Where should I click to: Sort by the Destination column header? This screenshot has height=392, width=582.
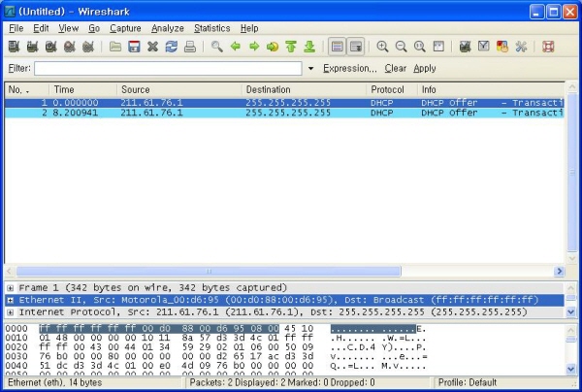(305, 90)
